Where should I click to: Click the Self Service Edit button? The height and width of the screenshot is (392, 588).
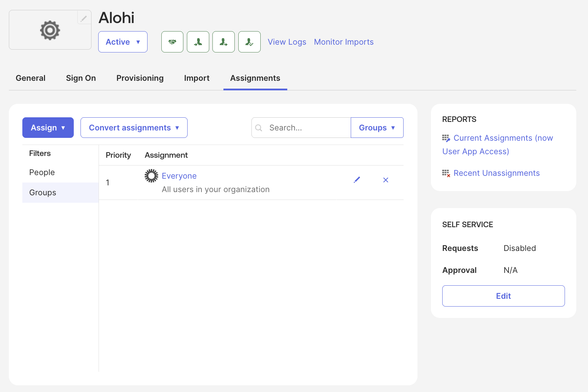point(504,296)
